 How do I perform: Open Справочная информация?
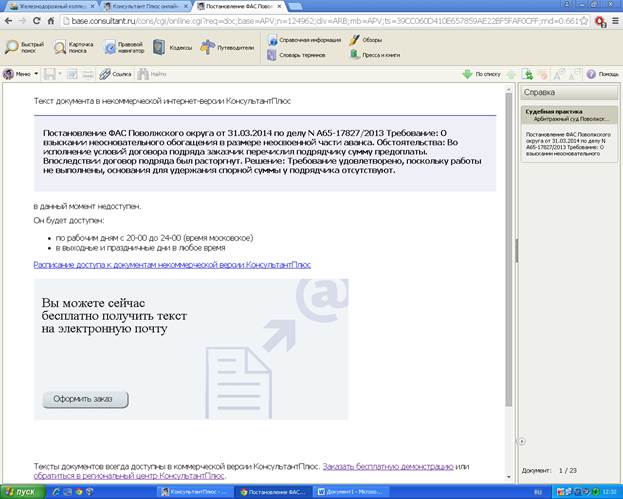click(x=304, y=40)
